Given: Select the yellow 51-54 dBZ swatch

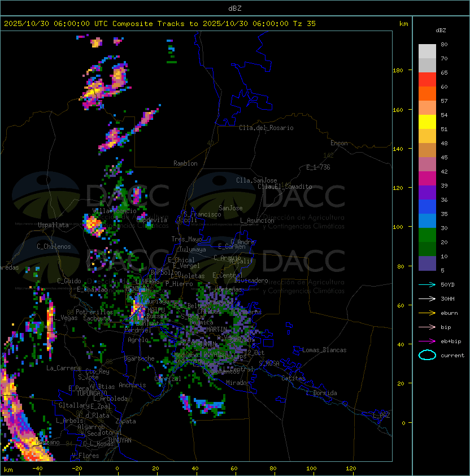Looking at the screenshot, I should click(x=427, y=122).
